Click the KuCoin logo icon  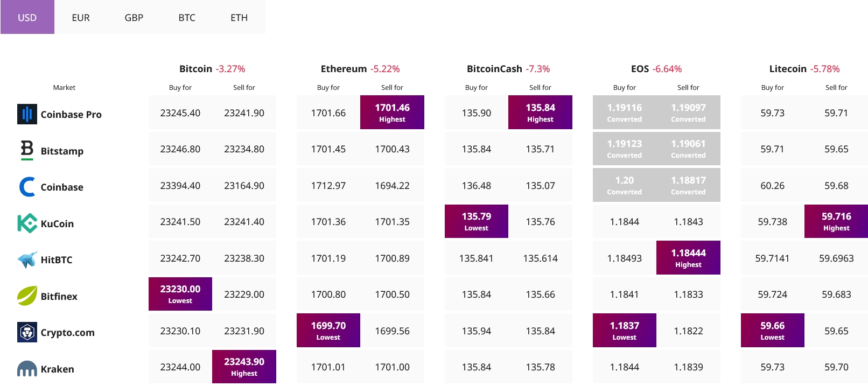click(27, 223)
